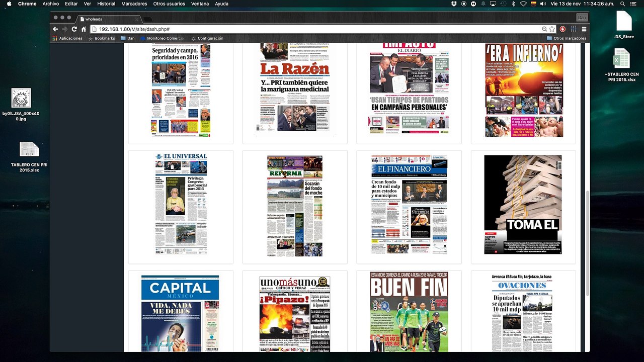Screen dimensions: 644x362
Task: Open the Apple menu
Action: pos(9,4)
